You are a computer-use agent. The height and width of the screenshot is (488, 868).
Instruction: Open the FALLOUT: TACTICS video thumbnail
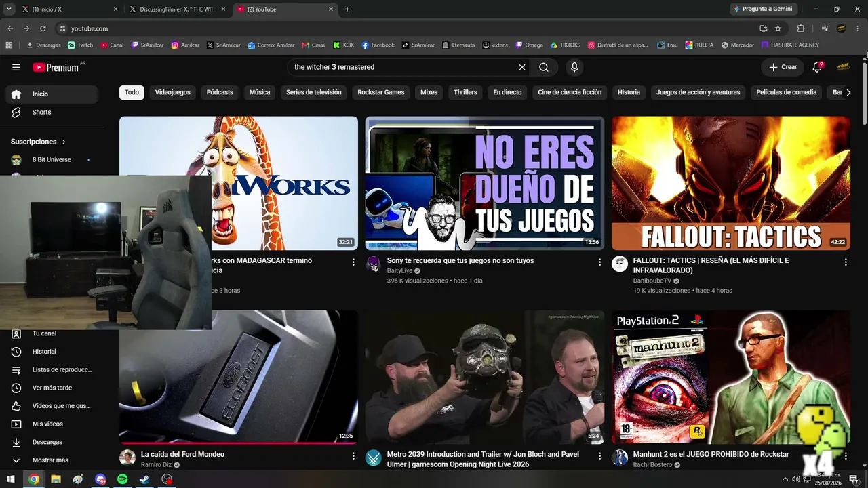(x=731, y=183)
